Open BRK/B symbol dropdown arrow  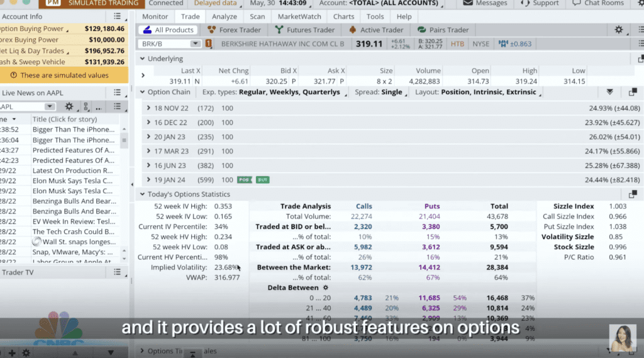[195, 43]
